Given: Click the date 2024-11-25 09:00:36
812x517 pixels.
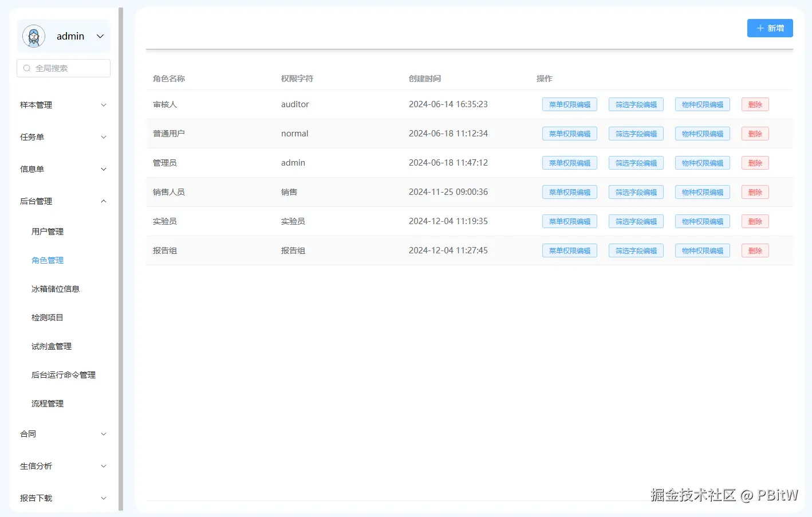Looking at the screenshot, I should pyautogui.click(x=448, y=192).
